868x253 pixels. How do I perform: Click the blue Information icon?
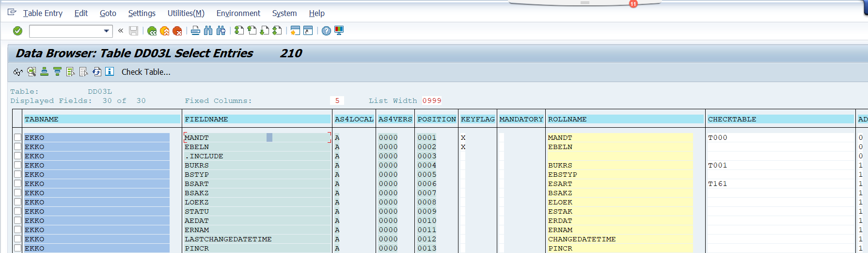tap(110, 72)
